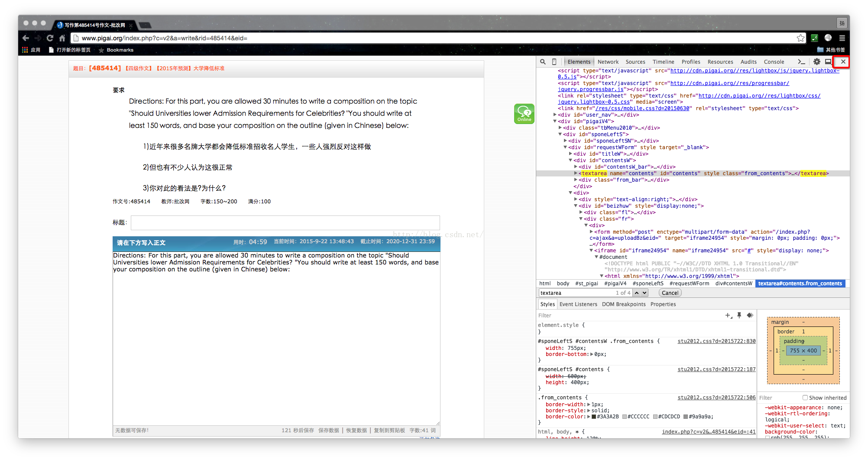Image resolution: width=868 pixels, height=460 pixels.
Task: Close the 写作第485414号作文 browser tab
Action: tap(131, 26)
